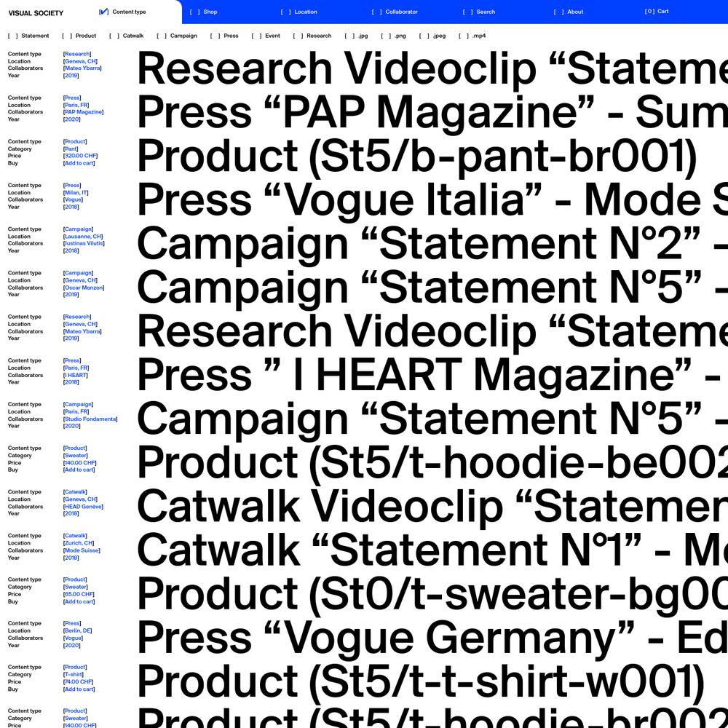Enable the Statement content filter
This screenshot has width=728, height=728.
pyautogui.click(x=28, y=36)
